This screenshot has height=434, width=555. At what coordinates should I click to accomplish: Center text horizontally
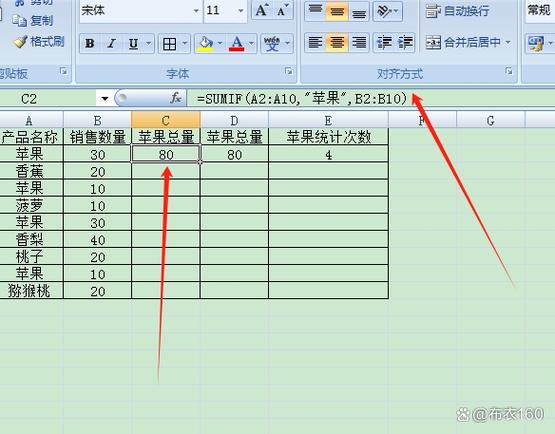[337, 43]
